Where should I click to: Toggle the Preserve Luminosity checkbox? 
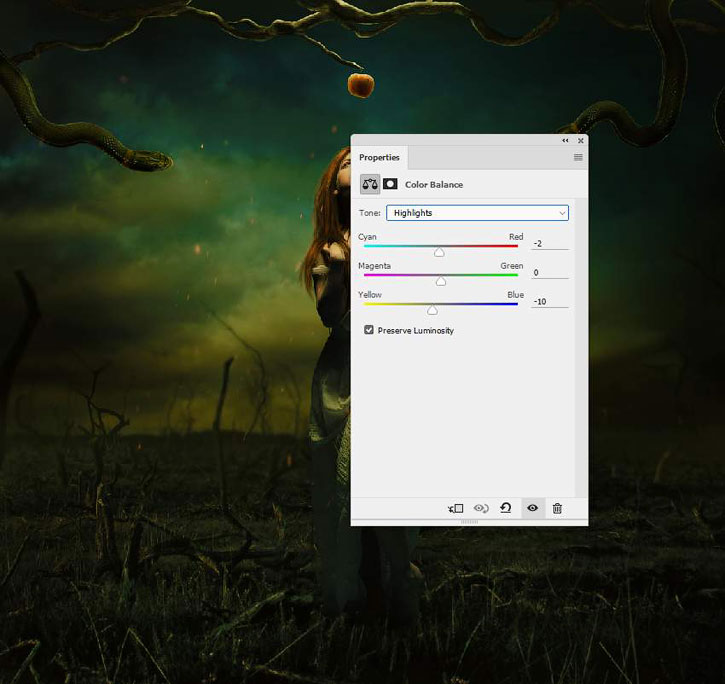coord(369,330)
